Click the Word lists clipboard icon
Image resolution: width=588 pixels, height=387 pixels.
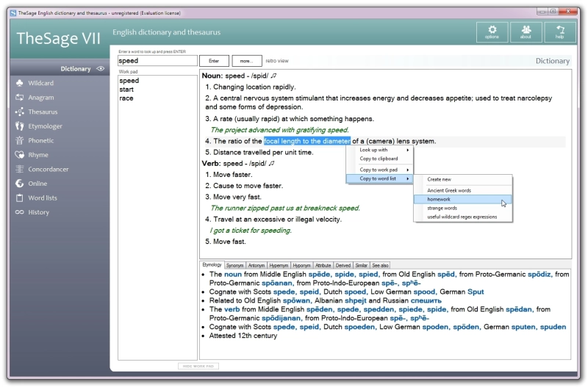click(20, 198)
